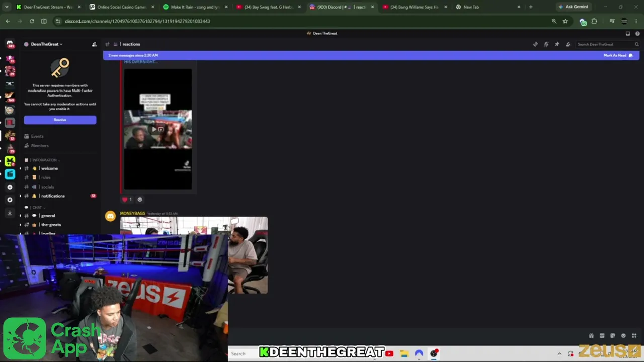644x362 pixels.
Task: Switch to Online Social Casino Games tab
Action: pos(121,7)
